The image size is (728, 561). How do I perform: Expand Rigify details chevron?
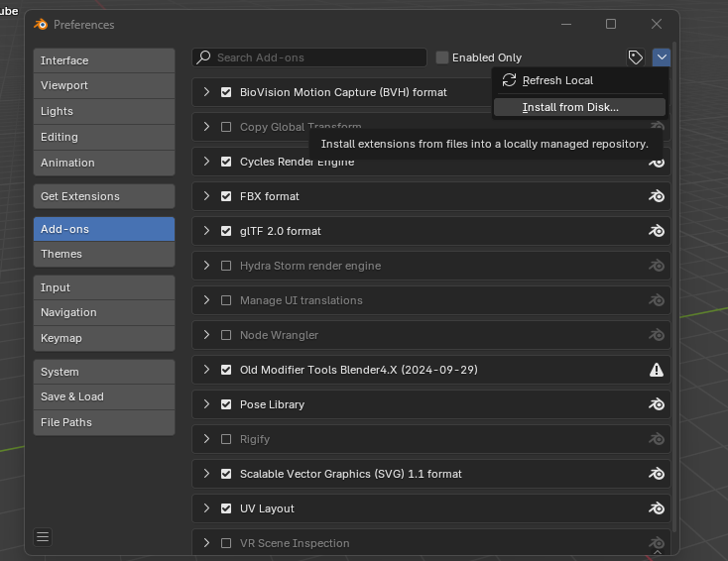point(206,439)
